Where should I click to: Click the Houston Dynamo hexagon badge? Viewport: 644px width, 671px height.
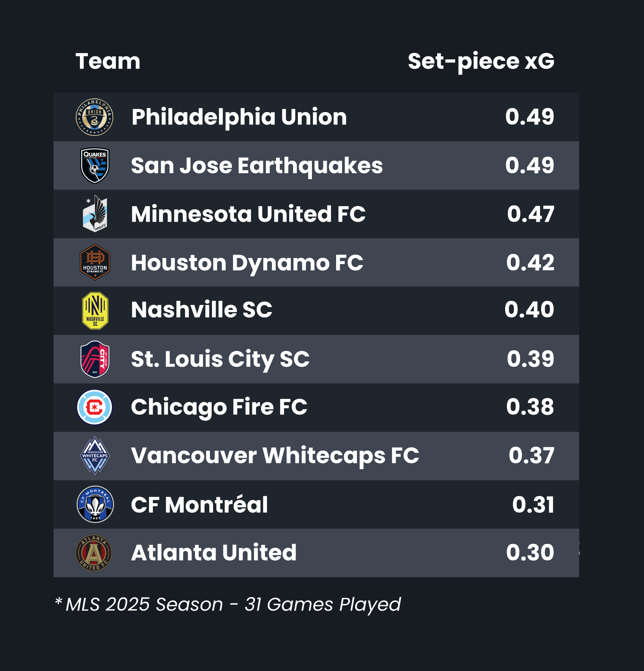click(95, 263)
